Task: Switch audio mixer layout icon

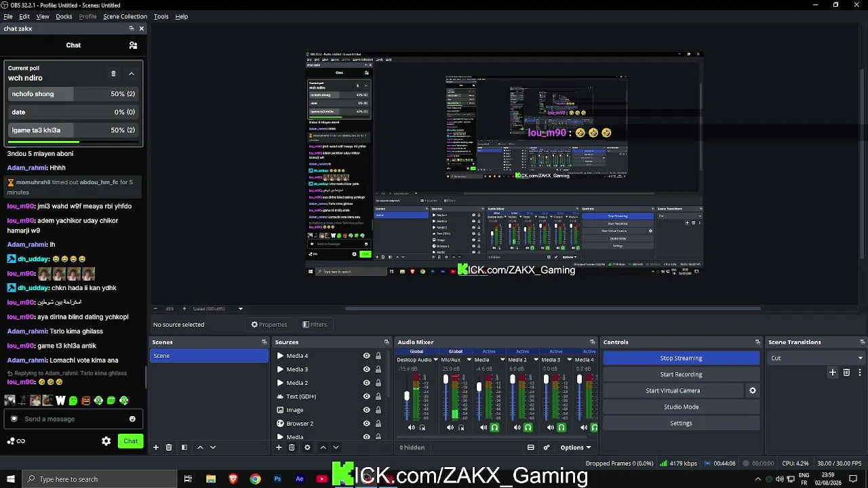Action: 530,447
